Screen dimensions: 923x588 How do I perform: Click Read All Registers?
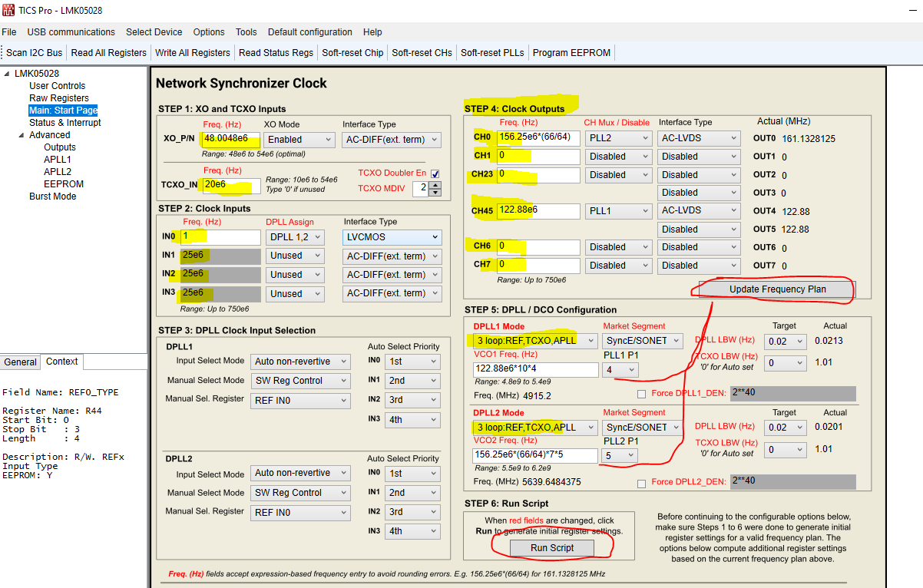pos(109,53)
